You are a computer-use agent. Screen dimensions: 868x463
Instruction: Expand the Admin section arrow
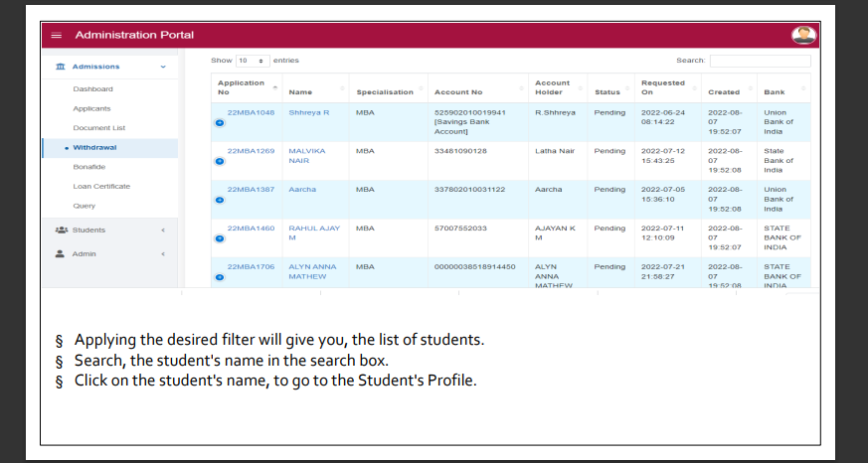pos(163,253)
